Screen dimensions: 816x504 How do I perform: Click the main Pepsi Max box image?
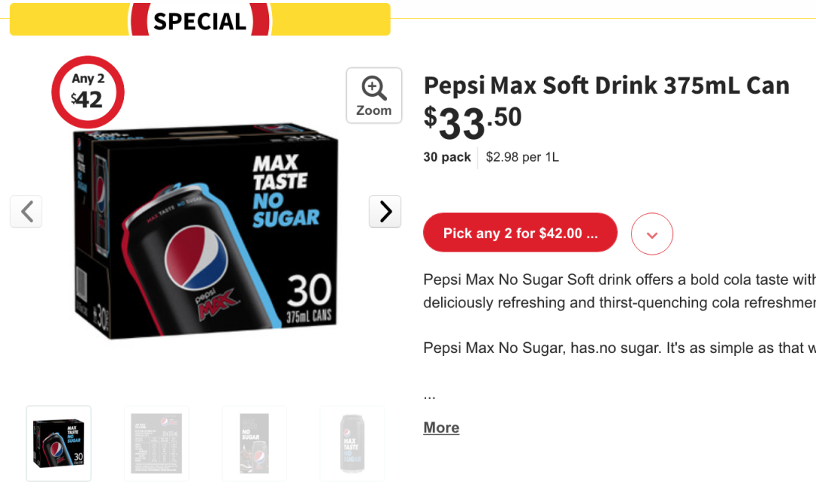pyautogui.click(x=206, y=234)
